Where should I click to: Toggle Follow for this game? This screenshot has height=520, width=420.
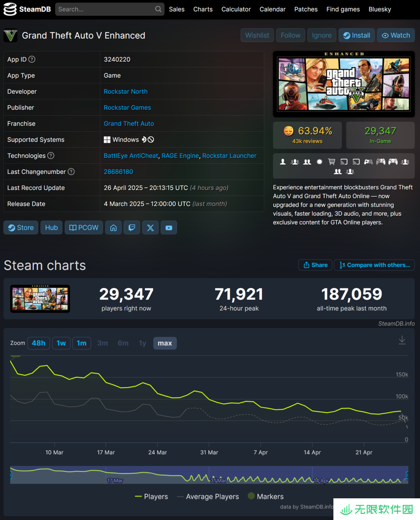tap(291, 36)
